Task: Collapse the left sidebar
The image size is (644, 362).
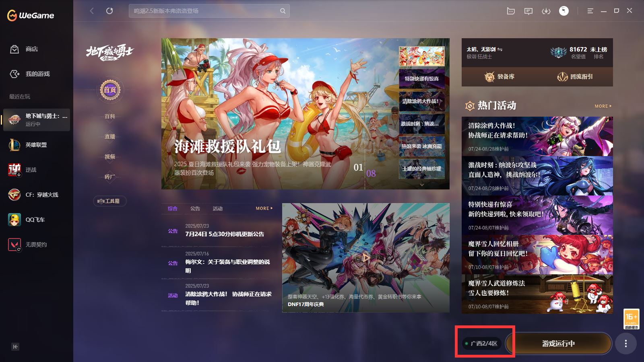Action: click(15, 347)
